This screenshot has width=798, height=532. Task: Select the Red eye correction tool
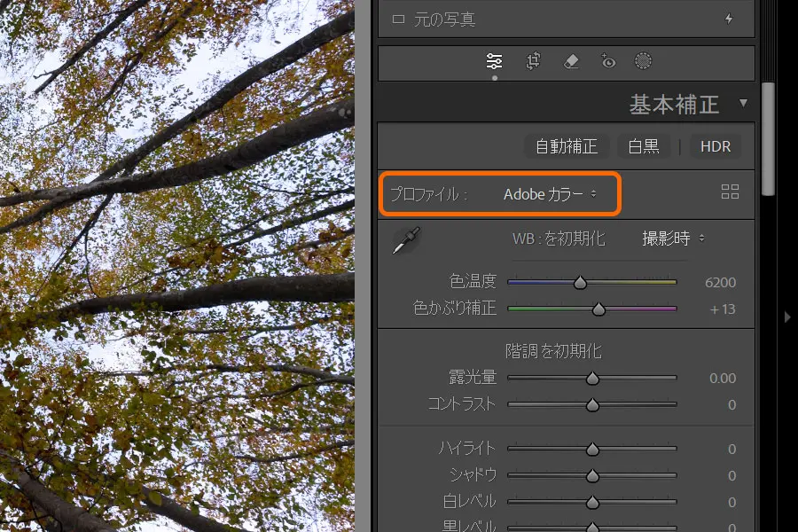607,61
